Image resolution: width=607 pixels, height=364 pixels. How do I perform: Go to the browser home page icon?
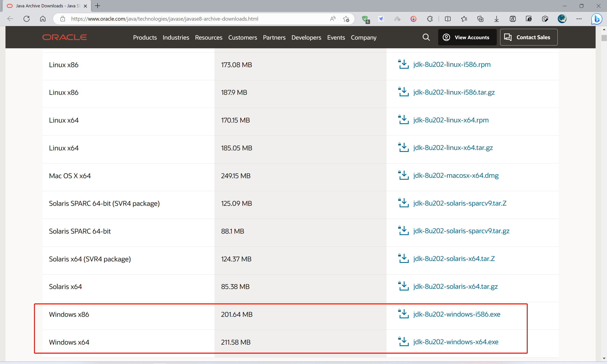pos(43,19)
